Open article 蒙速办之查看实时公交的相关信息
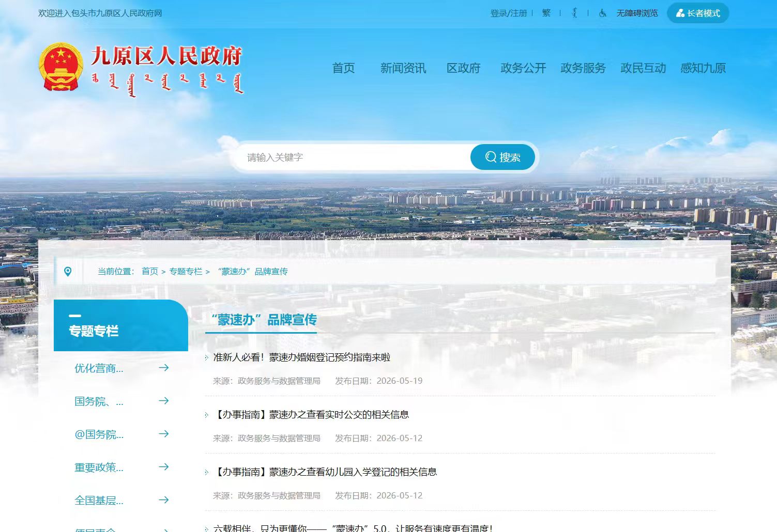Viewport: 777px width, 532px height. [x=311, y=415]
